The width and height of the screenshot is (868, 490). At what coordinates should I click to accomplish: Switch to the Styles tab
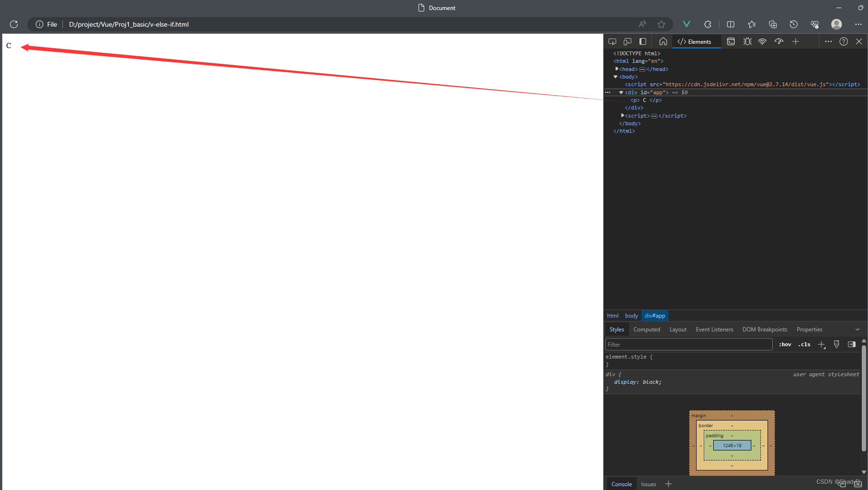tap(617, 330)
